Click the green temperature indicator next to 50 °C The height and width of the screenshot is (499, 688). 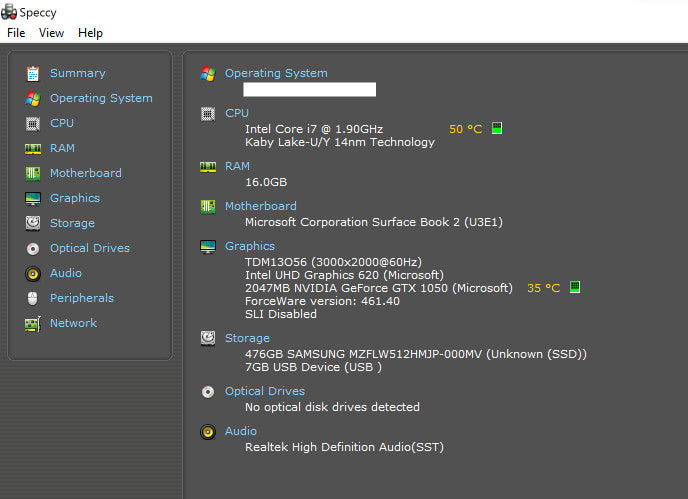(x=497, y=128)
